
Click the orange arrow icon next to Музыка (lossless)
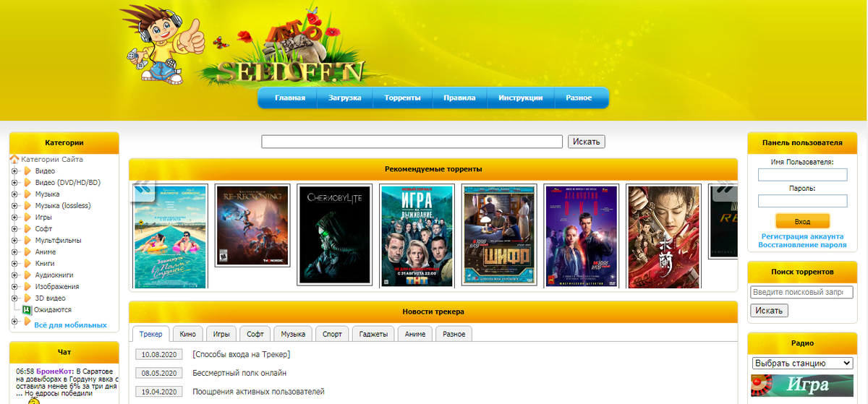(27, 206)
